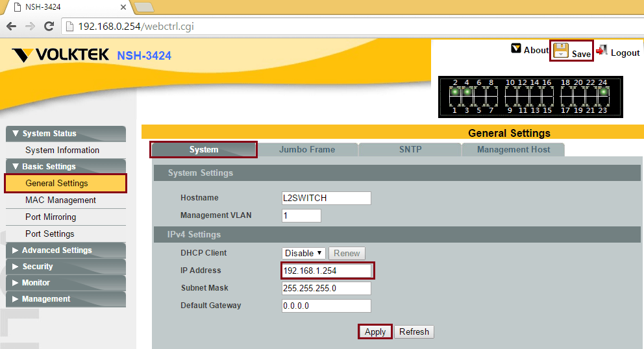The width and height of the screenshot is (644, 349).
Task: Click the Management VLAN input field
Action: tap(301, 215)
